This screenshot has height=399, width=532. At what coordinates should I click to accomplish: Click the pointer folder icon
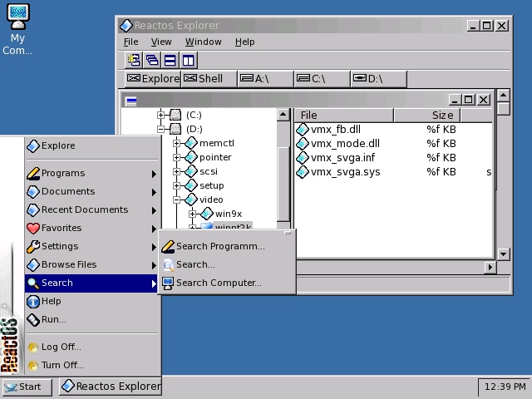191,157
